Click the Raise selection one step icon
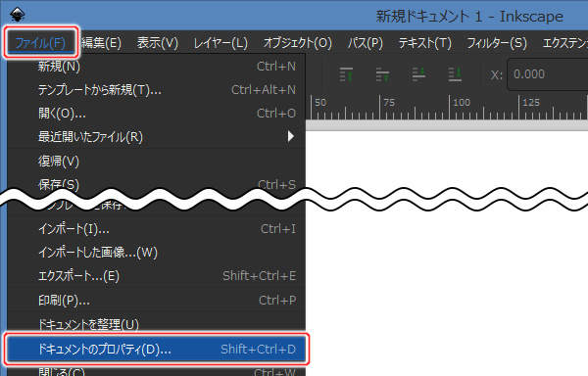This screenshot has height=376, width=588. (x=382, y=74)
